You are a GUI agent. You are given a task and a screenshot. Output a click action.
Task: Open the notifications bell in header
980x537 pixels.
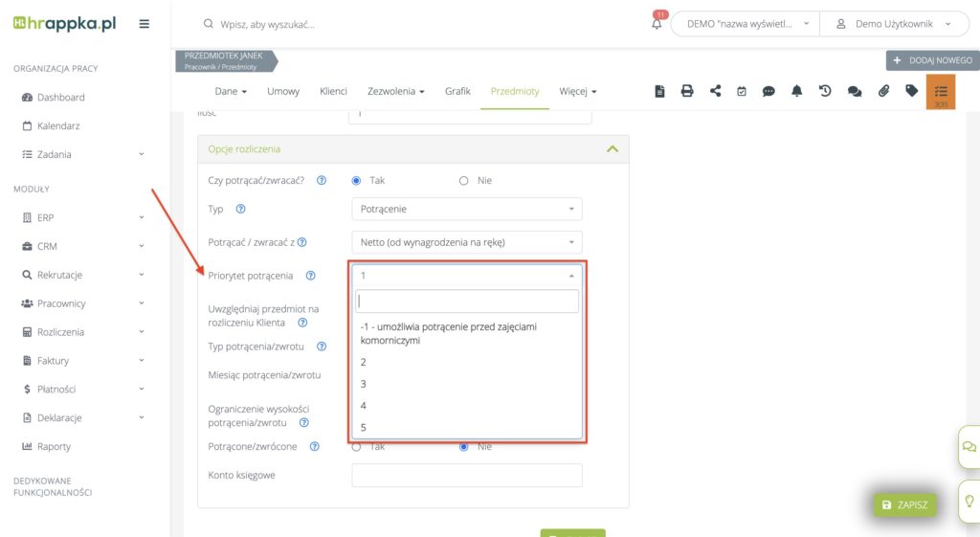coord(657,24)
